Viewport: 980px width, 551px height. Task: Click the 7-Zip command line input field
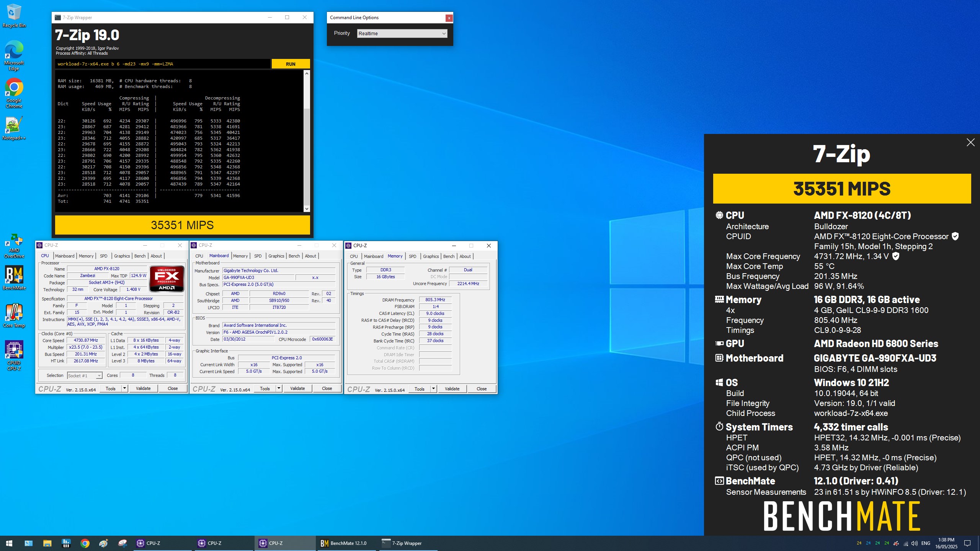coord(163,64)
